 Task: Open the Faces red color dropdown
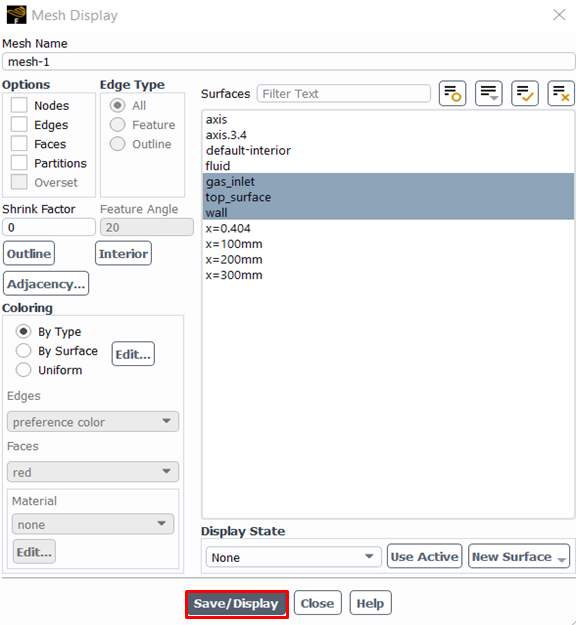click(92, 472)
